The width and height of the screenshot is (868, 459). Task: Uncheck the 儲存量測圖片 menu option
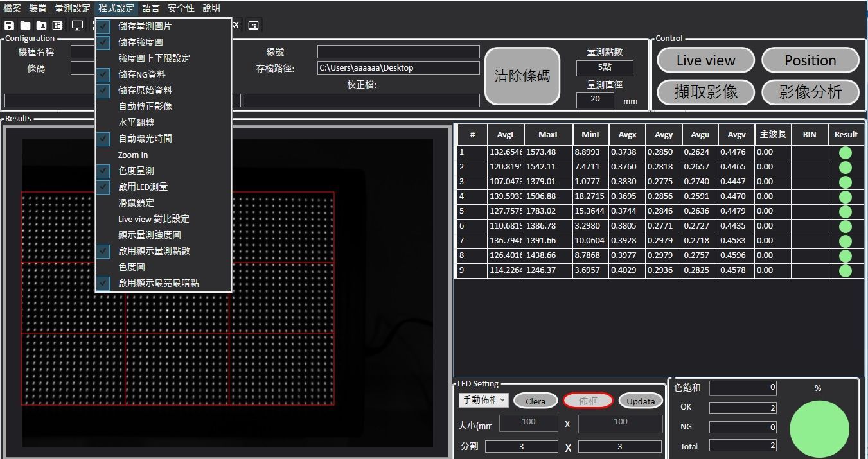[x=145, y=26]
